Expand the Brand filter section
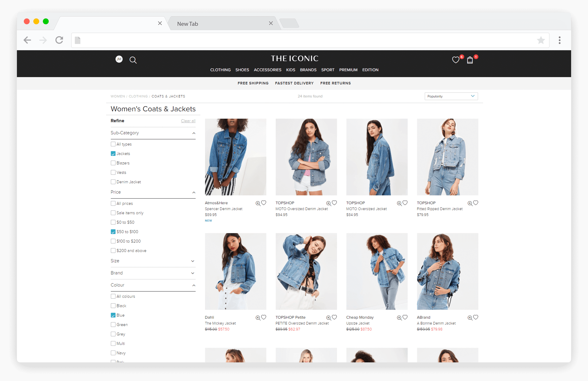 [x=193, y=273]
